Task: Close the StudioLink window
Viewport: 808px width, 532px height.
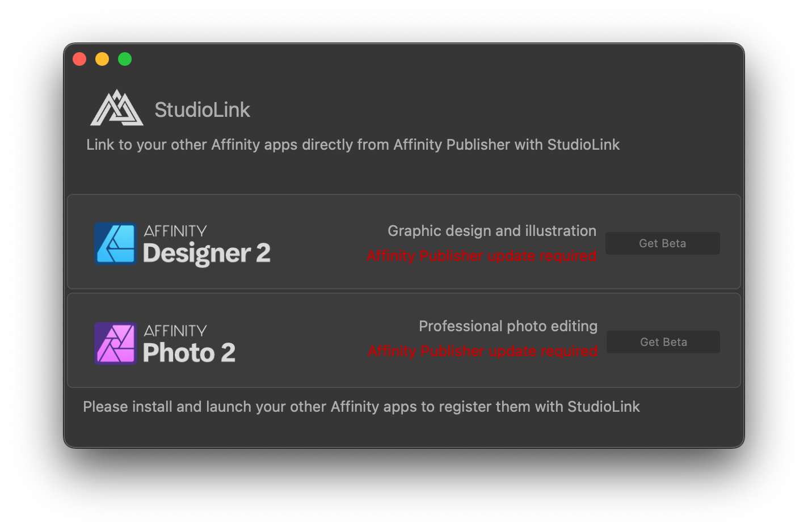Action: click(x=79, y=59)
